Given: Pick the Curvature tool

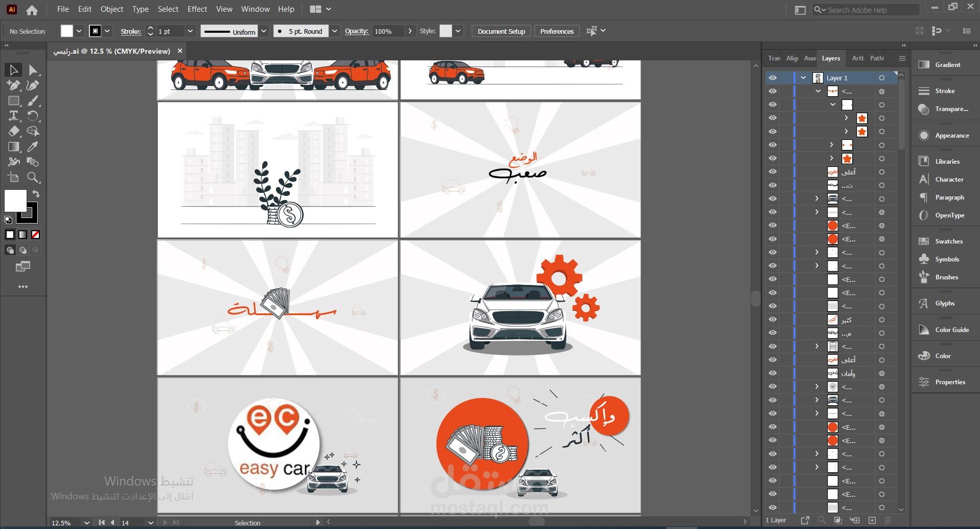Looking at the screenshot, I should coord(33,85).
